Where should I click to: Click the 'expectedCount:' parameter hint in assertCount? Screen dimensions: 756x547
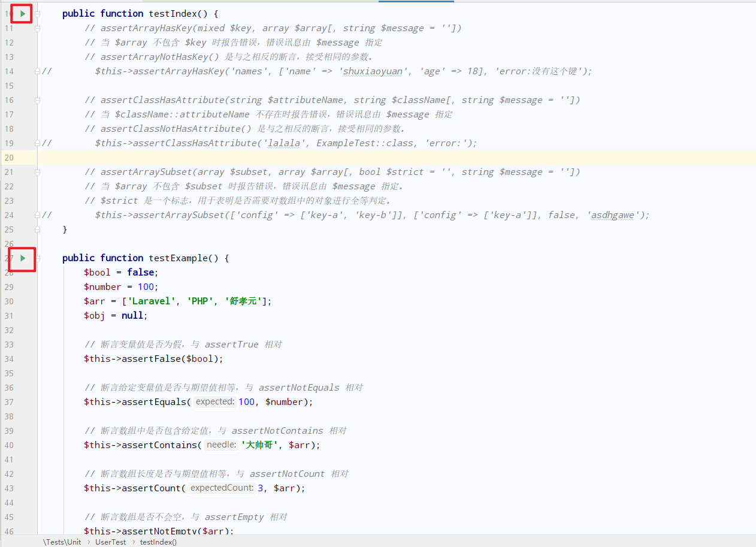pyautogui.click(x=221, y=488)
